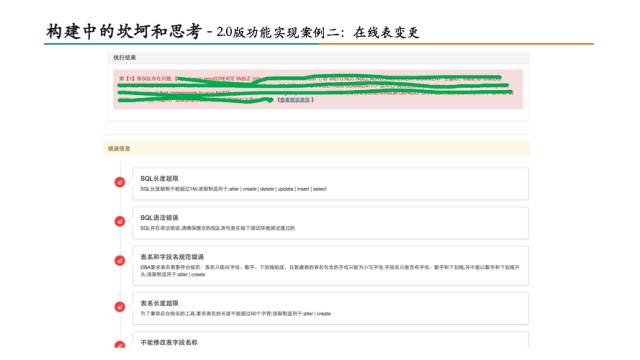Click the red icon beside 不能修改表字段名称
Viewport: 640px width, 360px height.
coord(120,344)
